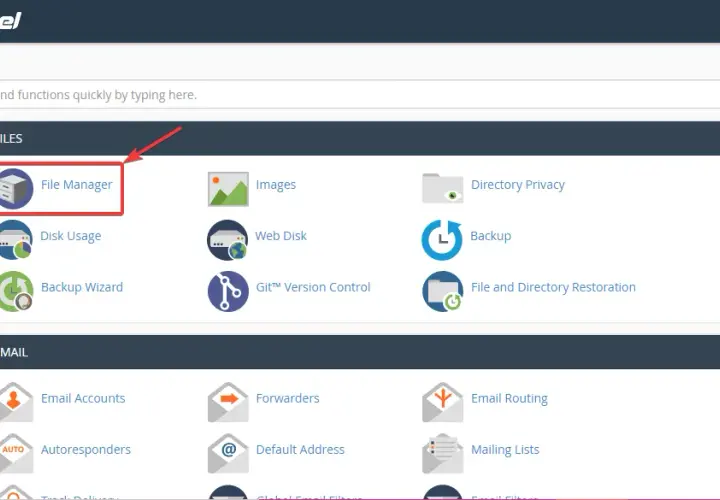This screenshot has width=720, height=500.
Task: Open the Mailing Lists link
Action: [506, 450]
